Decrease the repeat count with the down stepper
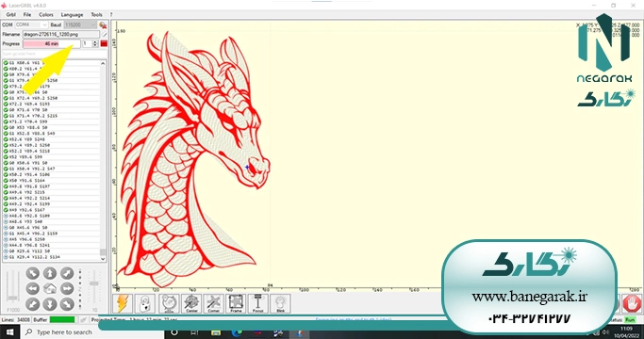This screenshot has width=644, height=339. [x=95, y=45]
